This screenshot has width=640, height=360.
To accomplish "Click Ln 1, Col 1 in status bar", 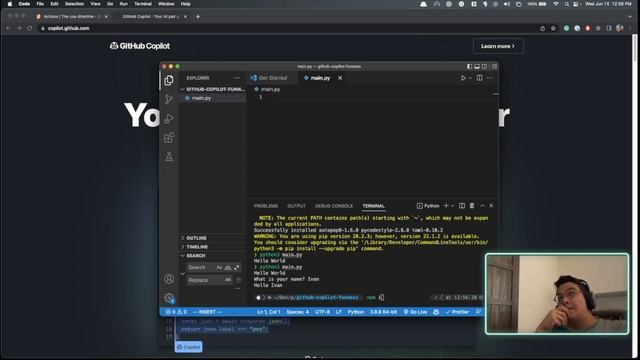I will [268, 312].
